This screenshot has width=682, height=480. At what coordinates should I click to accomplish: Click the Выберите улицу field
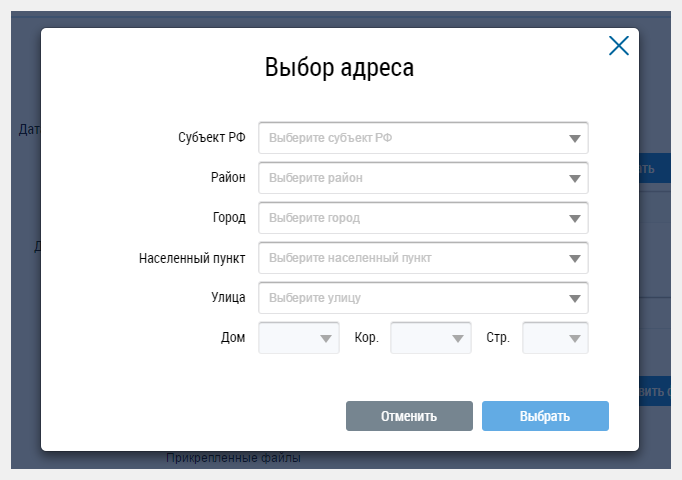[x=423, y=298]
